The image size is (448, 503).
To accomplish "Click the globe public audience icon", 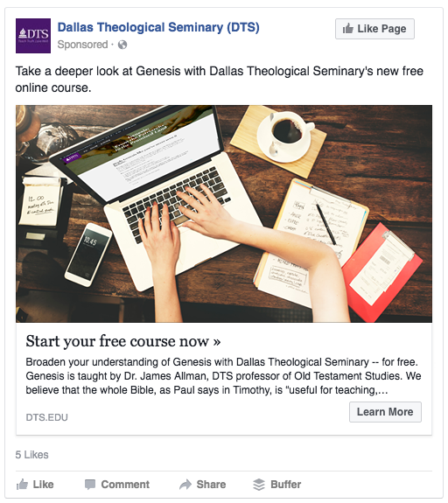I will [122, 45].
